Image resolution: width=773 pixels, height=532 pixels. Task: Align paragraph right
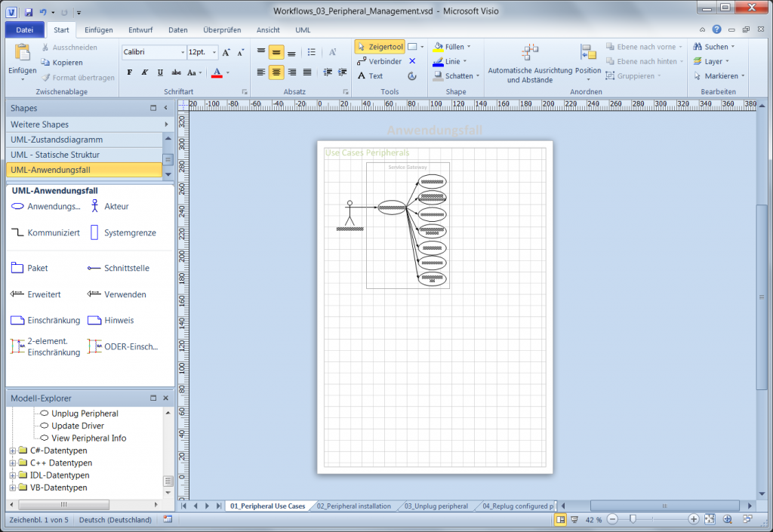coord(292,72)
